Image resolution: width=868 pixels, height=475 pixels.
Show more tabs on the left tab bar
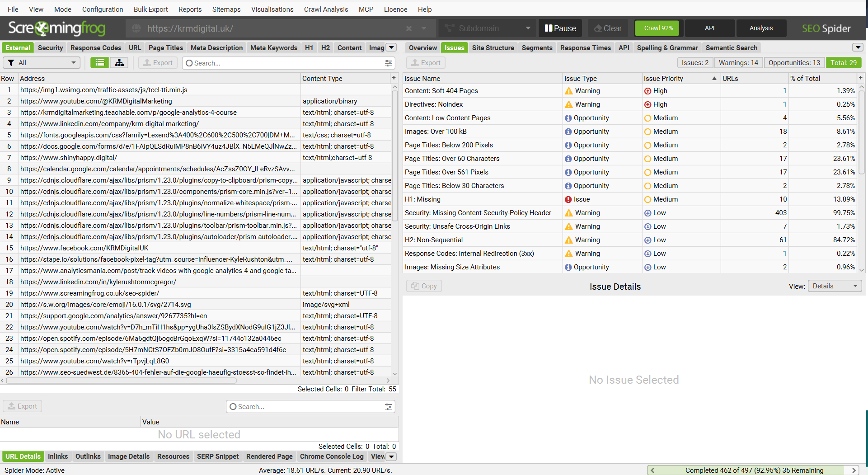tap(392, 47)
